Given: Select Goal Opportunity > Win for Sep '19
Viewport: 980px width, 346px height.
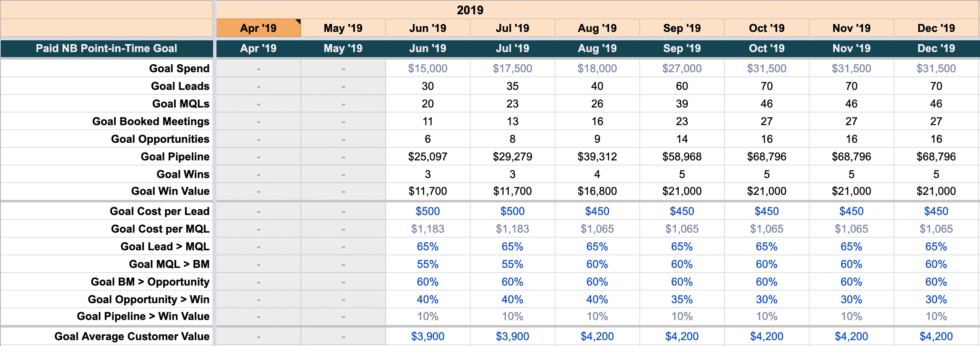Looking at the screenshot, I should coord(682,299).
